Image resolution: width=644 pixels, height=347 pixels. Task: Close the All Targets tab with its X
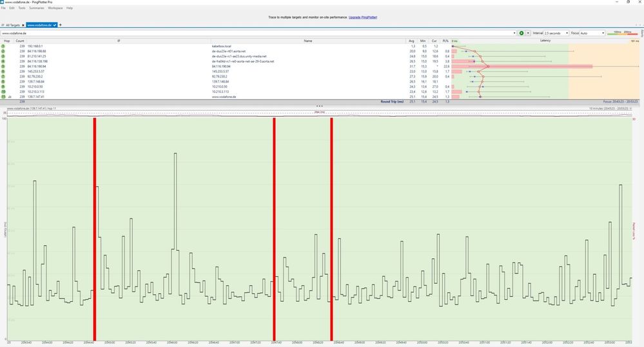pyautogui.click(x=23, y=25)
